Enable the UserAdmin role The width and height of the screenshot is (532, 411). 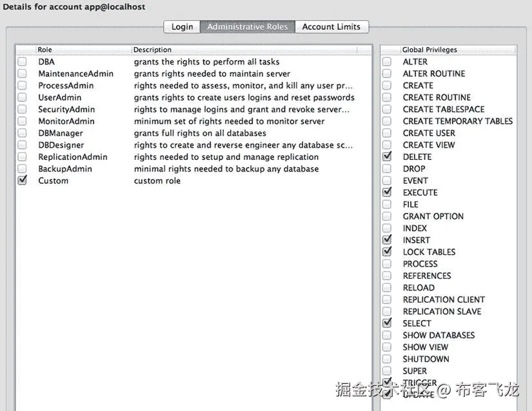click(22, 97)
